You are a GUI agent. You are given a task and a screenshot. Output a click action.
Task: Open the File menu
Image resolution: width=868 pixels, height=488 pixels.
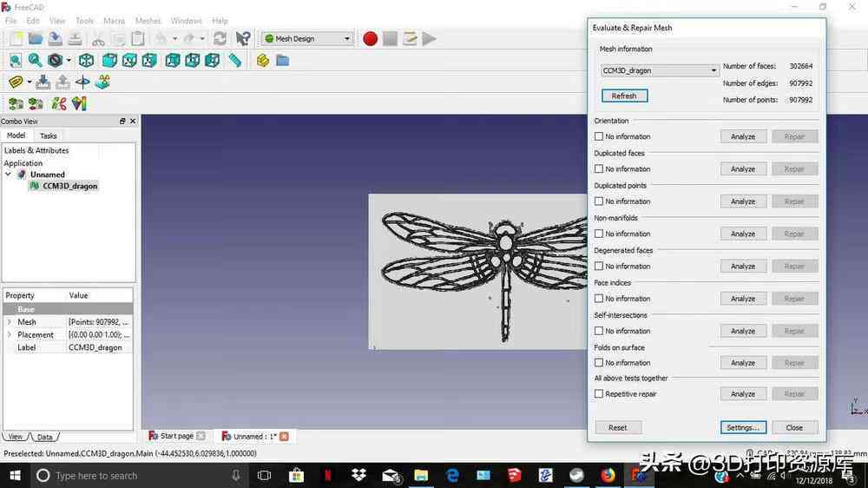[x=10, y=21]
